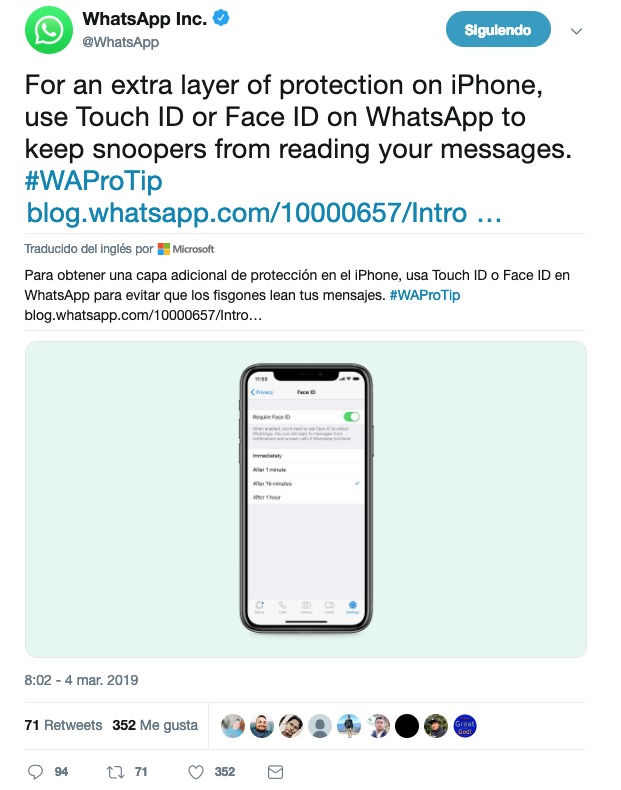Toggle the Siguiendo follow button
This screenshot has height=790, width=621.
[x=498, y=30]
